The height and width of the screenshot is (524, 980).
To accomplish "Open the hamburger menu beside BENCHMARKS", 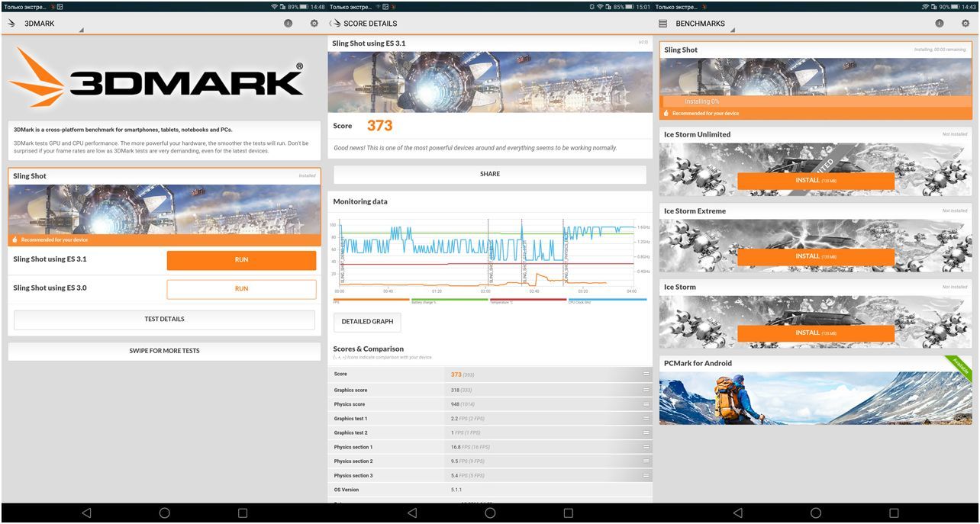I will [x=662, y=24].
